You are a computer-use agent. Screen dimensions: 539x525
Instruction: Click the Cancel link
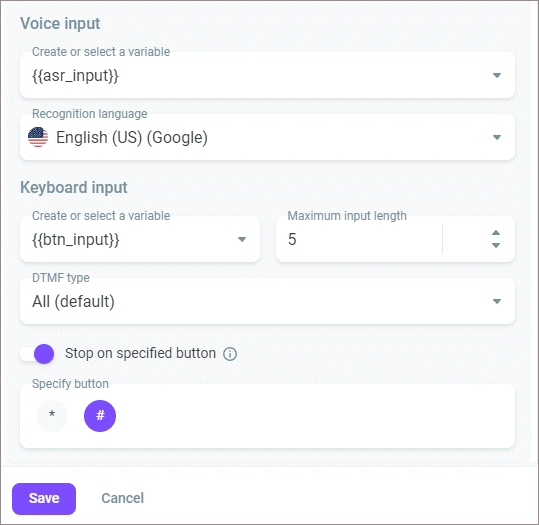(123, 498)
